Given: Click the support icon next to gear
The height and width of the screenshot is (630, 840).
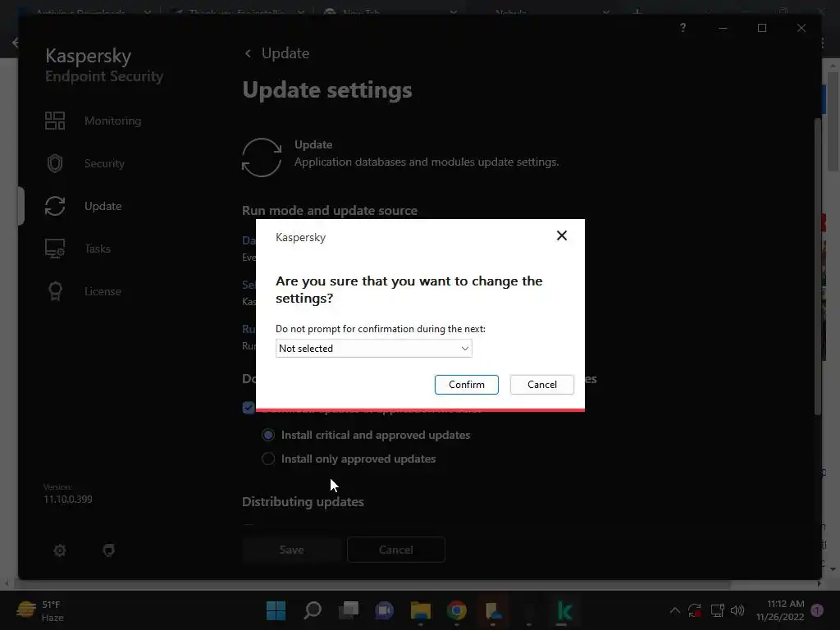Looking at the screenshot, I should pyautogui.click(x=109, y=550).
